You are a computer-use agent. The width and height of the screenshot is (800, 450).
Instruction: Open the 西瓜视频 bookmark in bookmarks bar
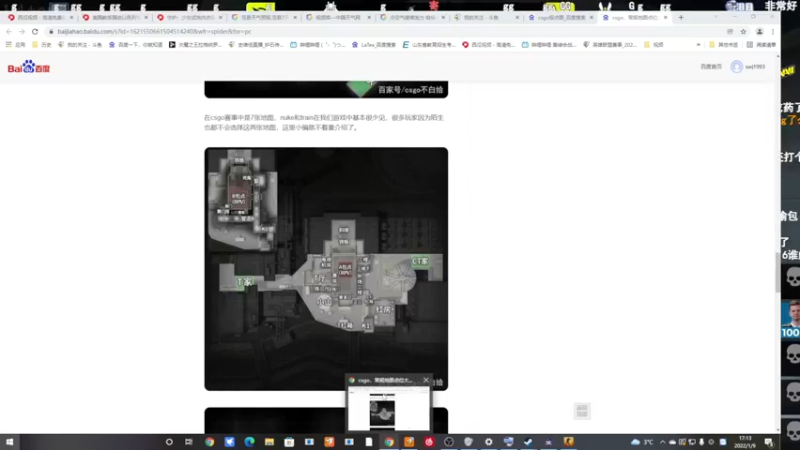[x=488, y=45]
